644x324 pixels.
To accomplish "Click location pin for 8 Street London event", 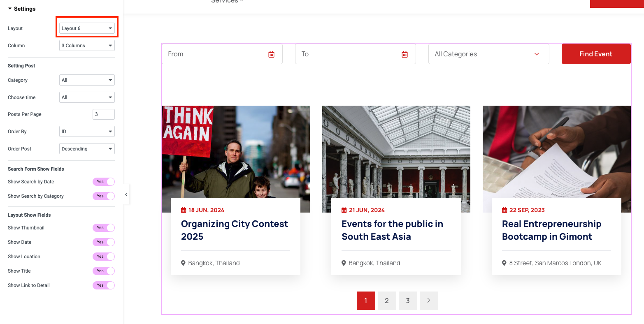I will [504, 263].
